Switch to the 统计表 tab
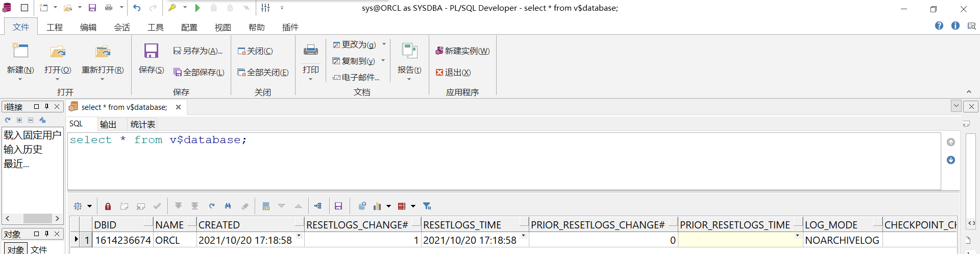Screen dimensions: 980x254 click(x=143, y=124)
